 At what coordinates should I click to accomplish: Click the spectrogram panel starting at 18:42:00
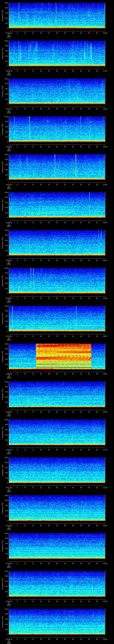57,508
